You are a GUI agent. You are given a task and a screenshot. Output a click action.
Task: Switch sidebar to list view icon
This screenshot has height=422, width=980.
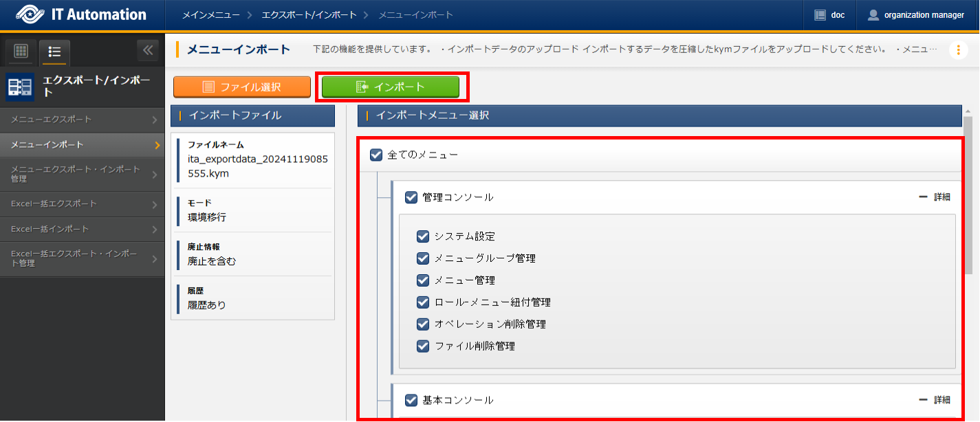click(55, 52)
